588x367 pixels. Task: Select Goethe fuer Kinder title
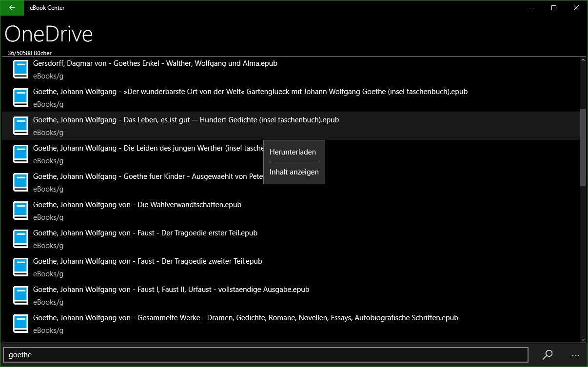148,176
